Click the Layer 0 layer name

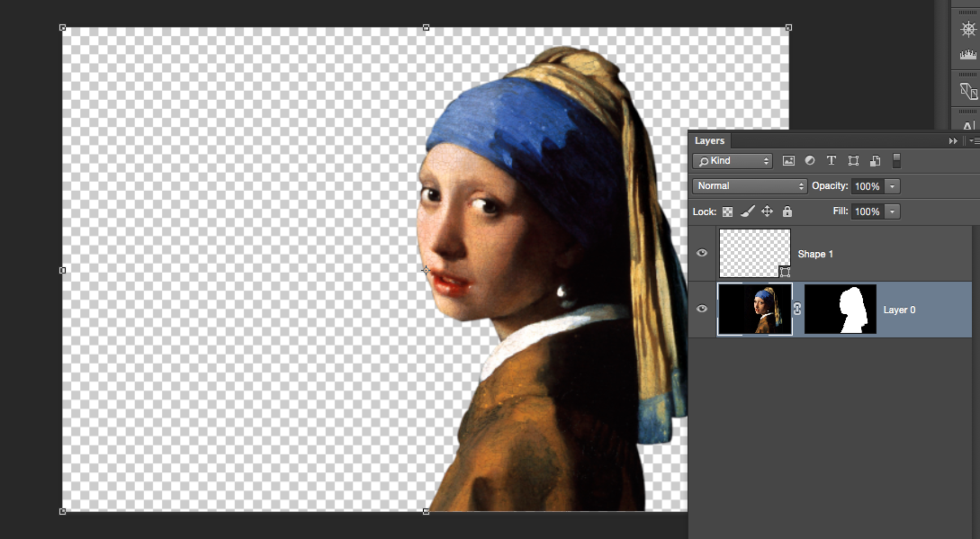tap(899, 310)
